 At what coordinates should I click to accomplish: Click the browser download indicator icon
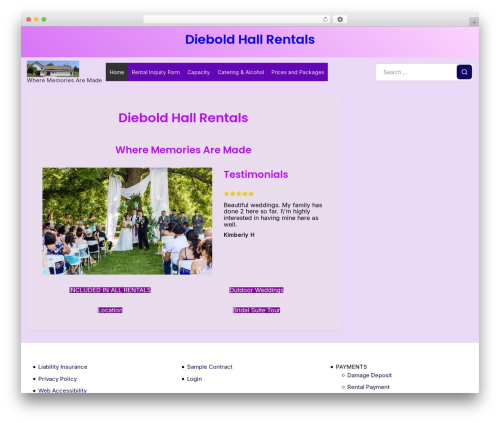tap(340, 19)
